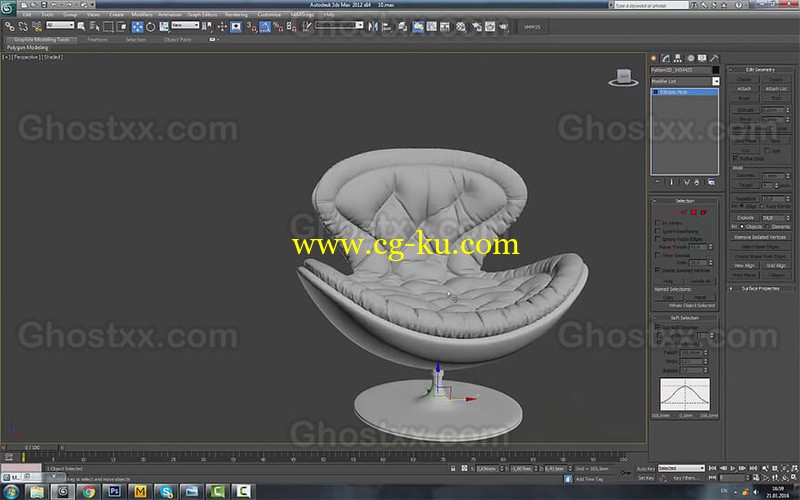Toggle Show Normals checkbox

[658, 255]
